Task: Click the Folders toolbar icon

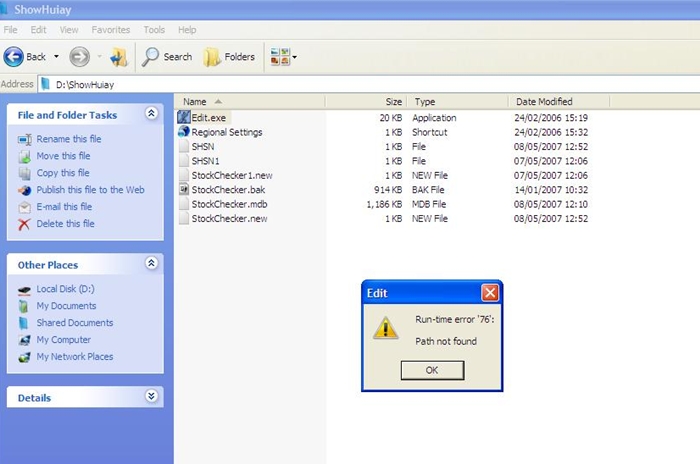Action: coord(212,57)
